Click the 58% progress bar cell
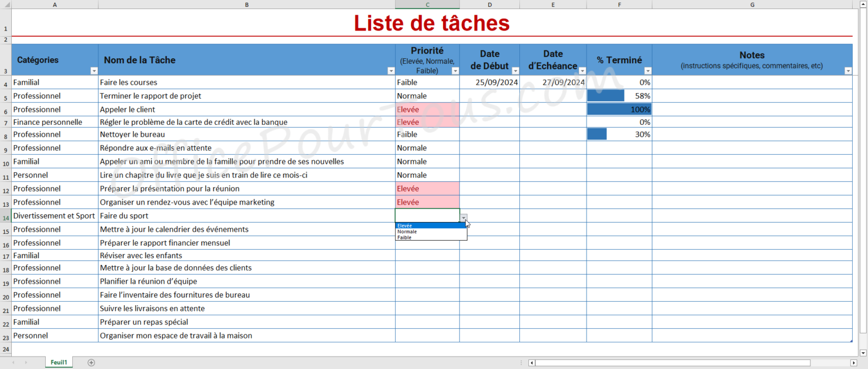 click(619, 96)
